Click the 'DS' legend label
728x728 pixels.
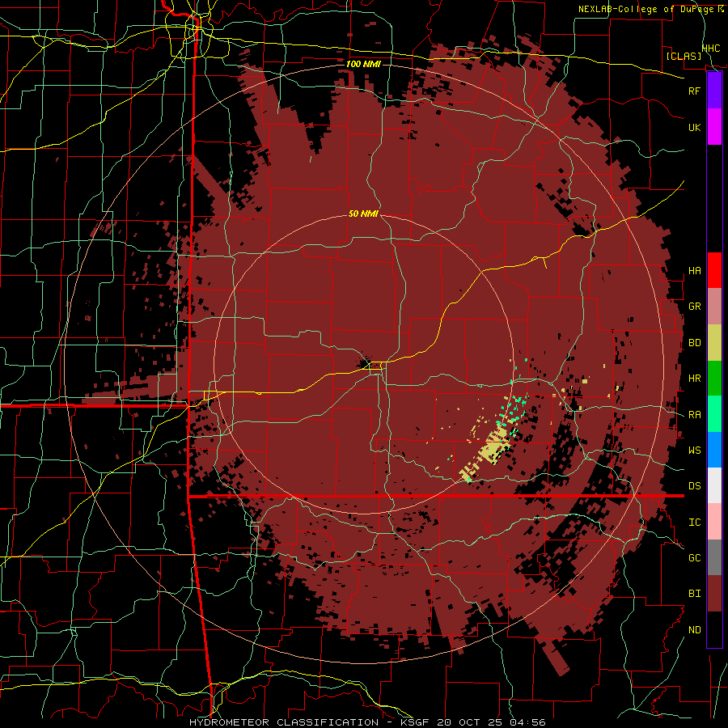(694, 486)
